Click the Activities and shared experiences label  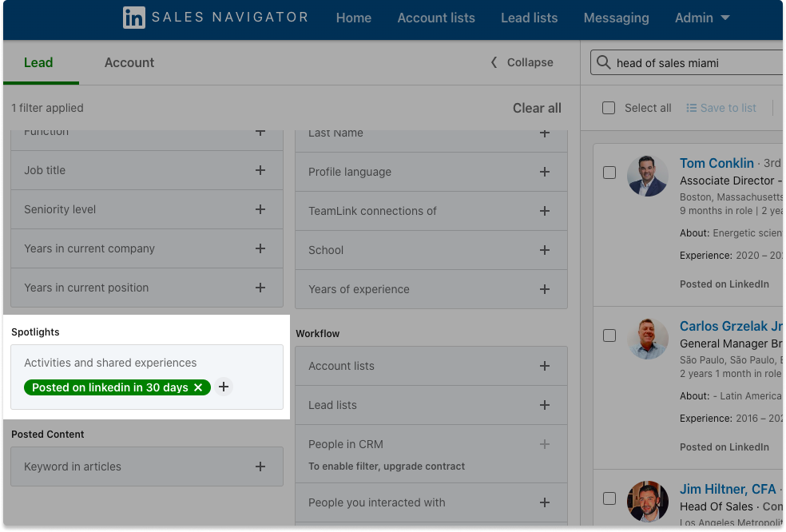(x=110, y=363)
